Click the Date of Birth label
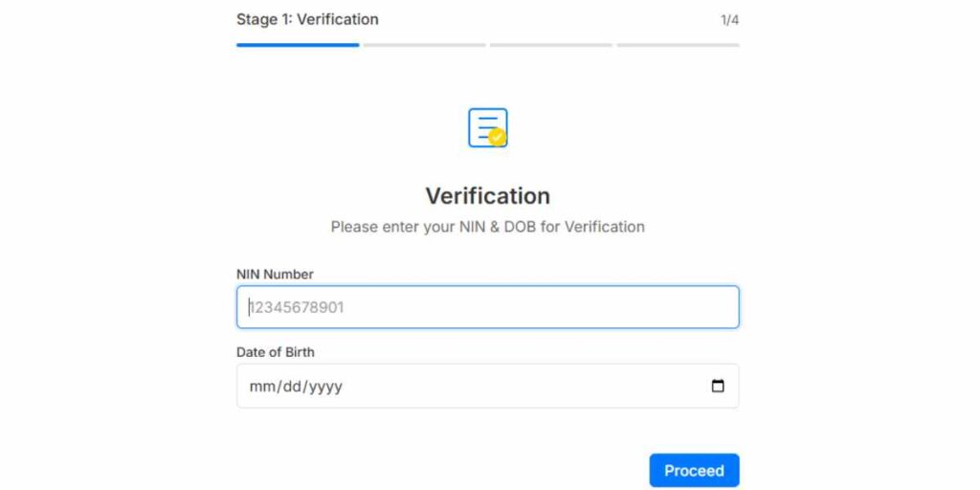980x490 pixels. [x=276, y=352]
